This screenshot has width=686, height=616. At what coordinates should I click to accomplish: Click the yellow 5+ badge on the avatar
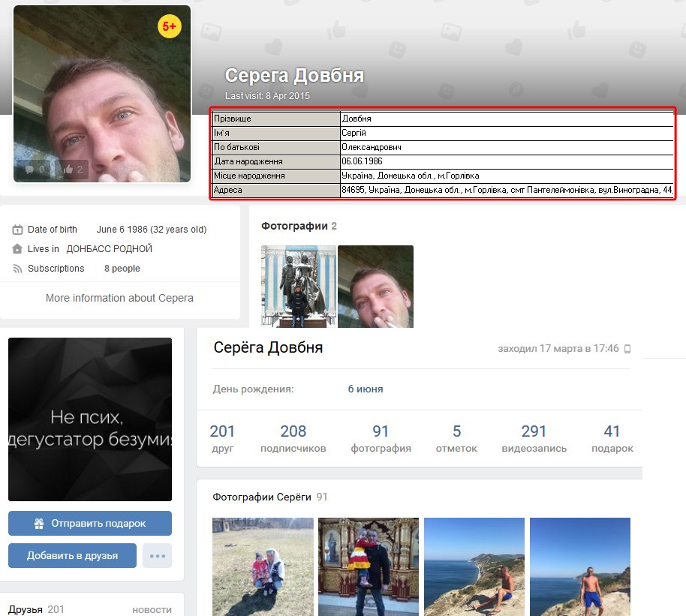(170, 26)
